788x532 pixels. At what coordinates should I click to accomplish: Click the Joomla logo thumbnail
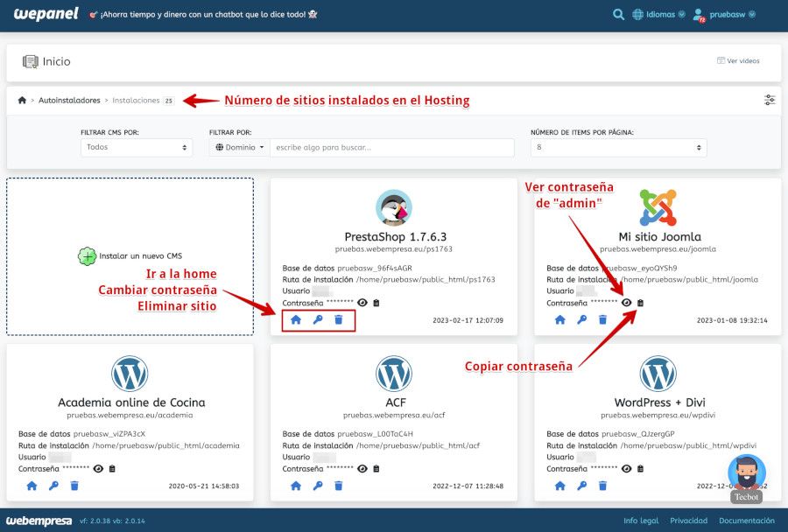(x=658, y=207)
